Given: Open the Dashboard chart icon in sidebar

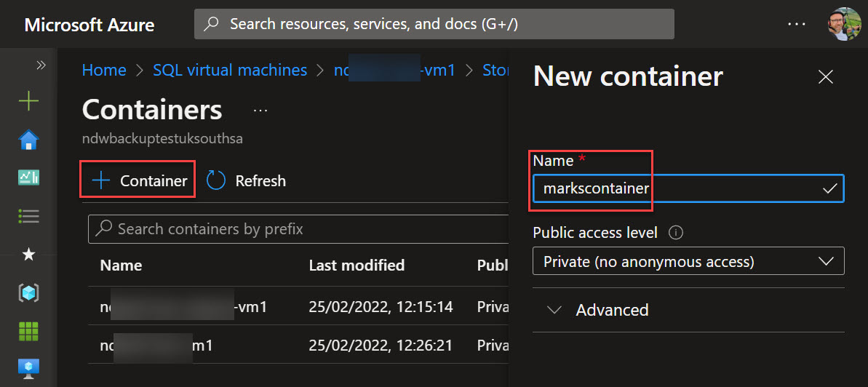Looking at the screenshot, I should point(29,177).
